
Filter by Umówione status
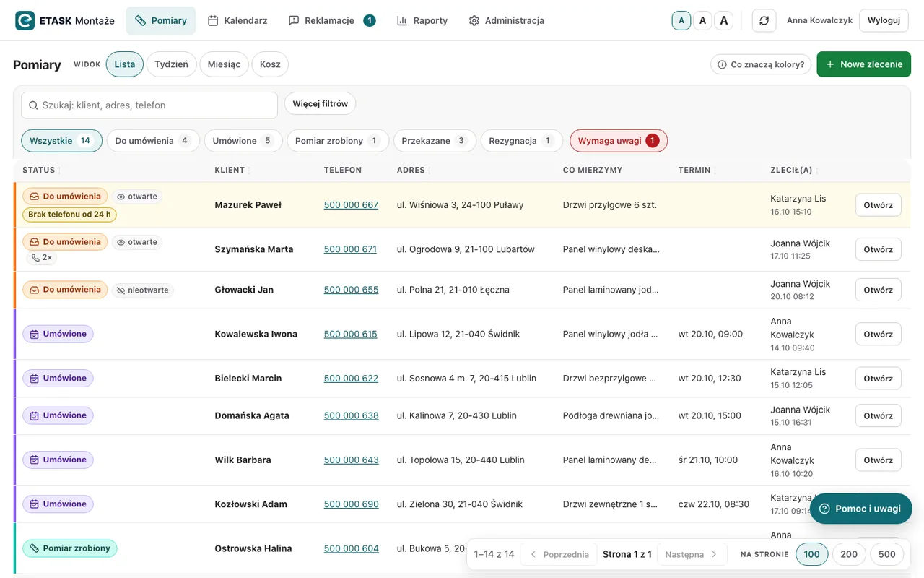pos(243,141)
